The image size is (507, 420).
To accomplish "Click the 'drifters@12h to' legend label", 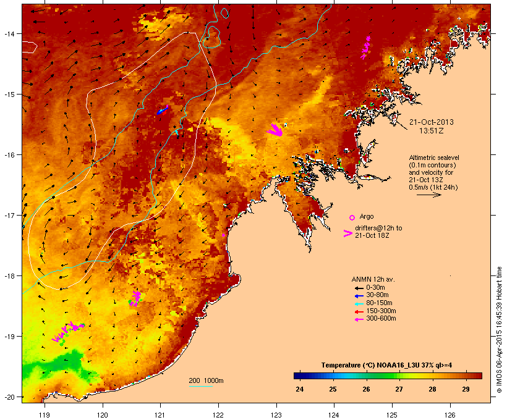I will point(378,228).
